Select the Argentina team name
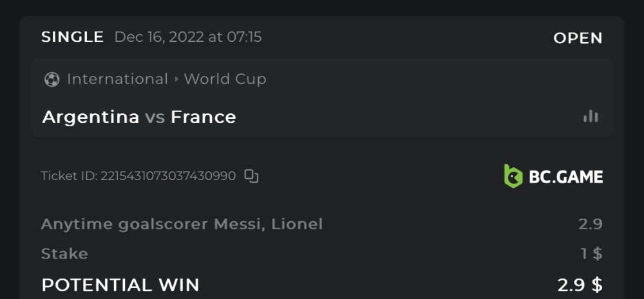This screenshot has width=644, height=299. pos(91,117)
